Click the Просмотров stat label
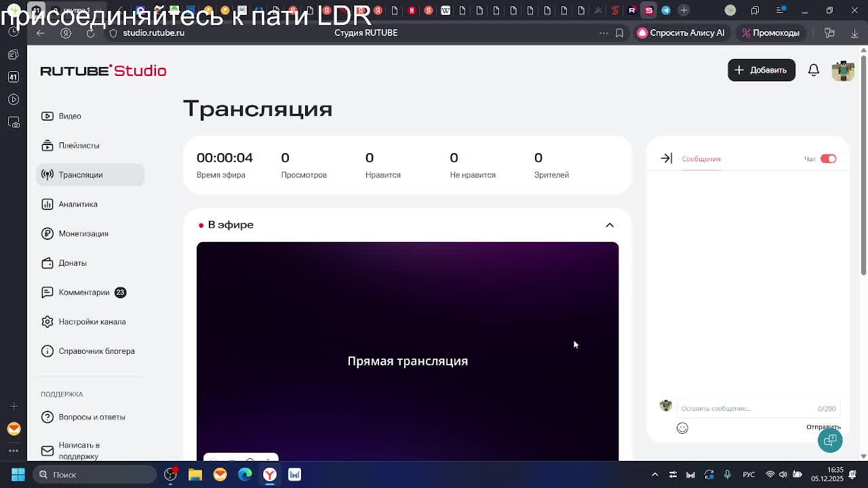The height and width of the screenshot is (488, 868). [304, 175]
